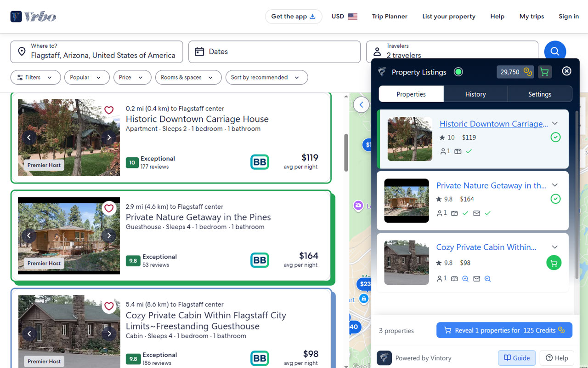
Task: Open Private Nature Getaway link in panel
Action: [491, 185]
